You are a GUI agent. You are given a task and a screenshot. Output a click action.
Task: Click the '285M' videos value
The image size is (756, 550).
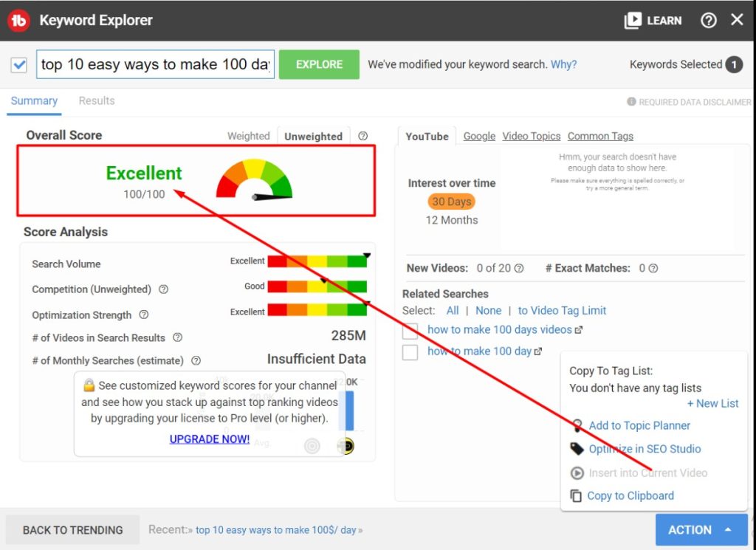[348, 335]
